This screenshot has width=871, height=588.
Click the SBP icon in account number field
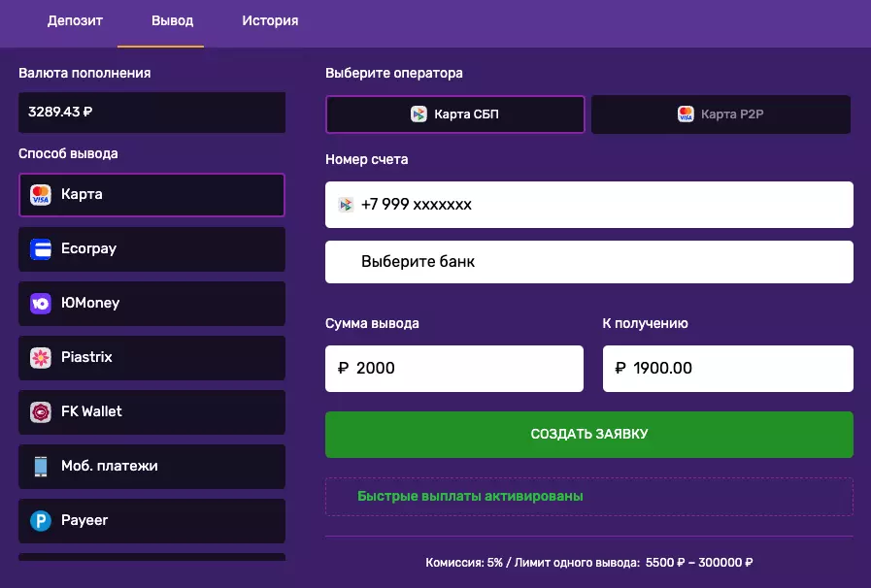click(345, 205)
